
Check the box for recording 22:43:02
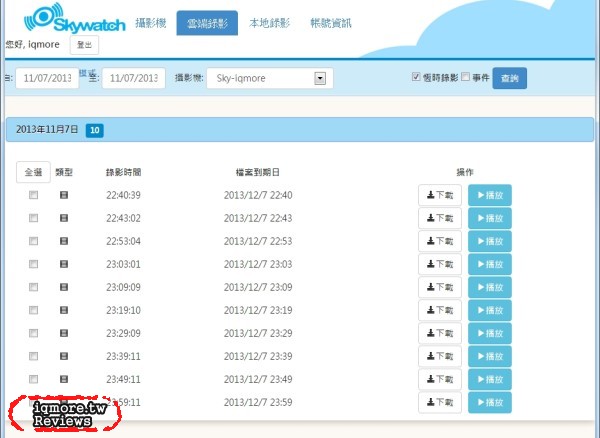34,218
